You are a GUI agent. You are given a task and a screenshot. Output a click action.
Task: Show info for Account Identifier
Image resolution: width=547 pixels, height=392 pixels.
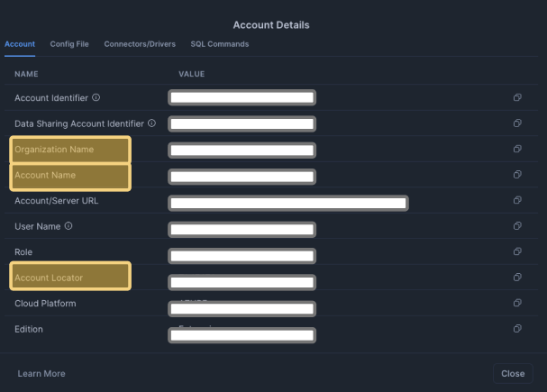96,97
